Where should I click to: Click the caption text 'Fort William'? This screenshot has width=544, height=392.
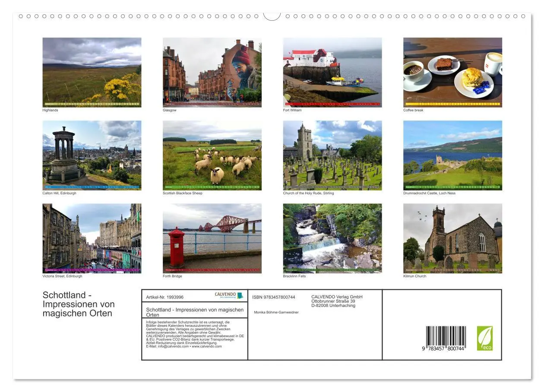click(x=292, y=110)
